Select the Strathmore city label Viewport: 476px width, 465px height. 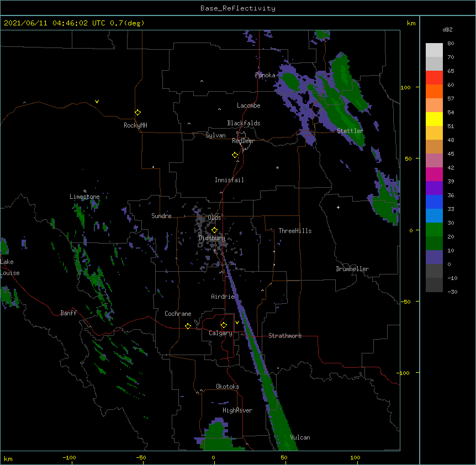coord(285,336)
